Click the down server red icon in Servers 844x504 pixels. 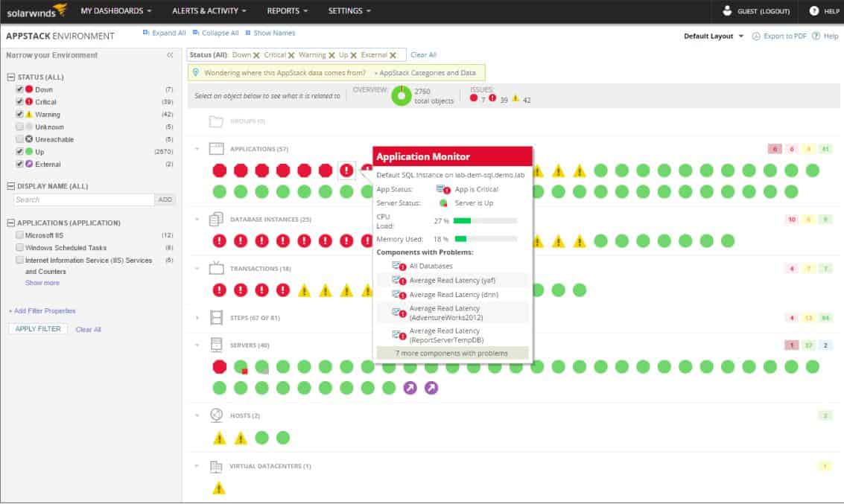(220, 367)
